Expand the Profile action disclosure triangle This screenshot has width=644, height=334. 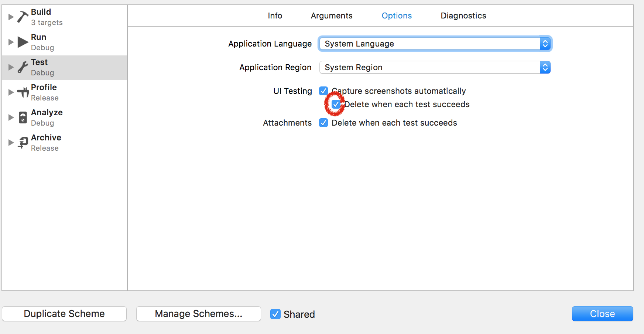coord(11,92)
